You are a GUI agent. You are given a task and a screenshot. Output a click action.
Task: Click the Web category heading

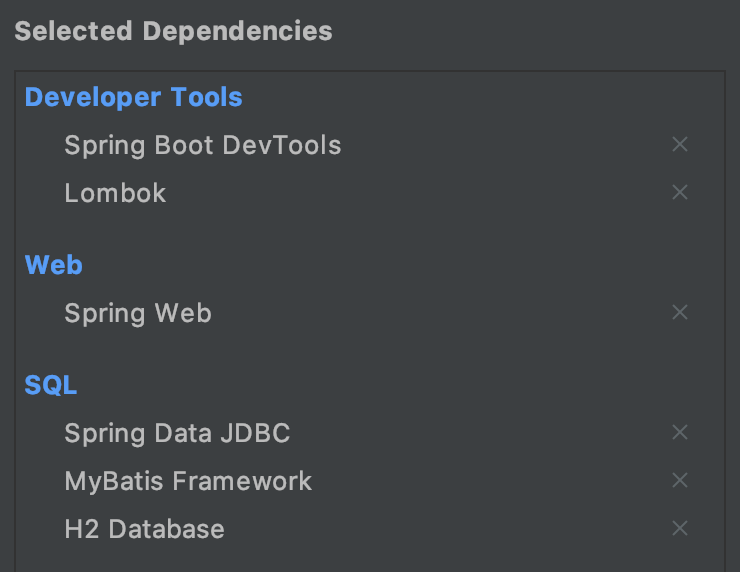tap(54, 265)
